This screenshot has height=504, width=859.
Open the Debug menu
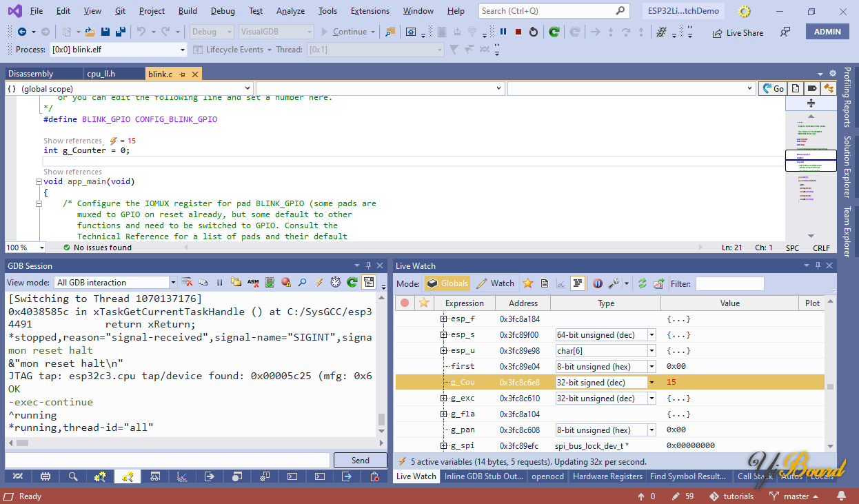coord(223,11)
